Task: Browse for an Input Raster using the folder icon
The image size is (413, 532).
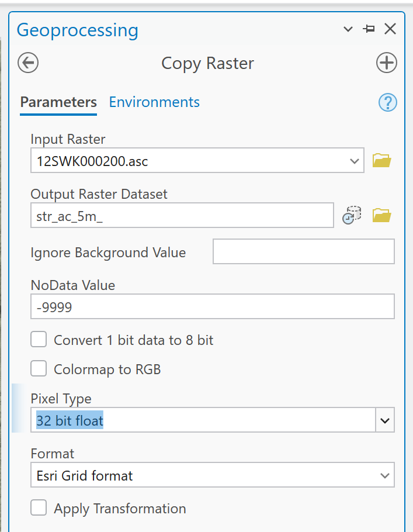Action: pos(382,160)
